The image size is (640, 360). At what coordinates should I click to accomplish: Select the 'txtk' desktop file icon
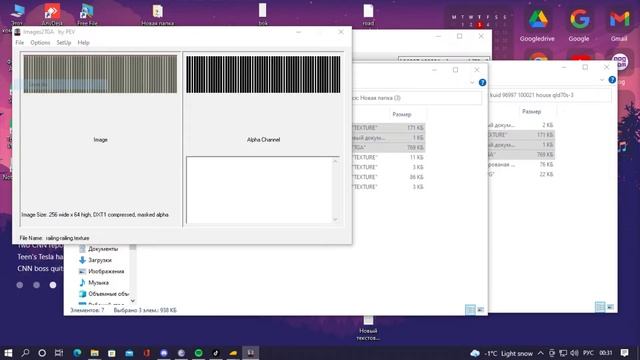263,14
